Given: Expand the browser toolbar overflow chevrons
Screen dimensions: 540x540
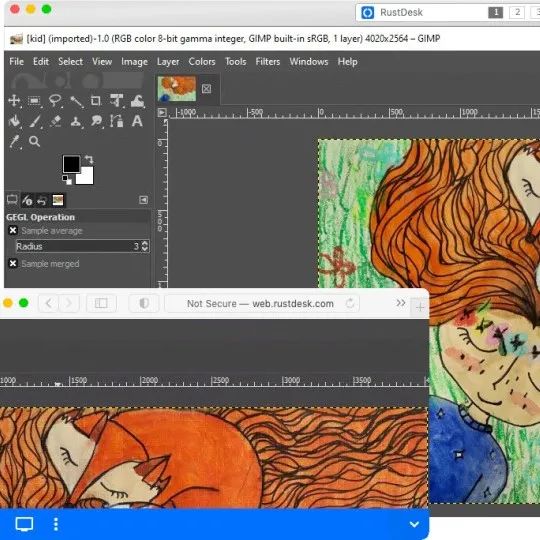Looking at the screenshot, I should [x=400, y=303].
